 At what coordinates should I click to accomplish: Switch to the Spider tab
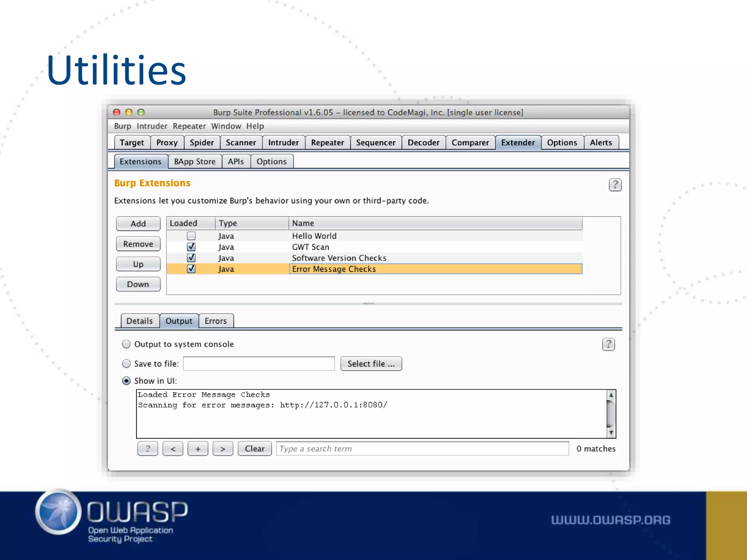[x=202, y=143]
